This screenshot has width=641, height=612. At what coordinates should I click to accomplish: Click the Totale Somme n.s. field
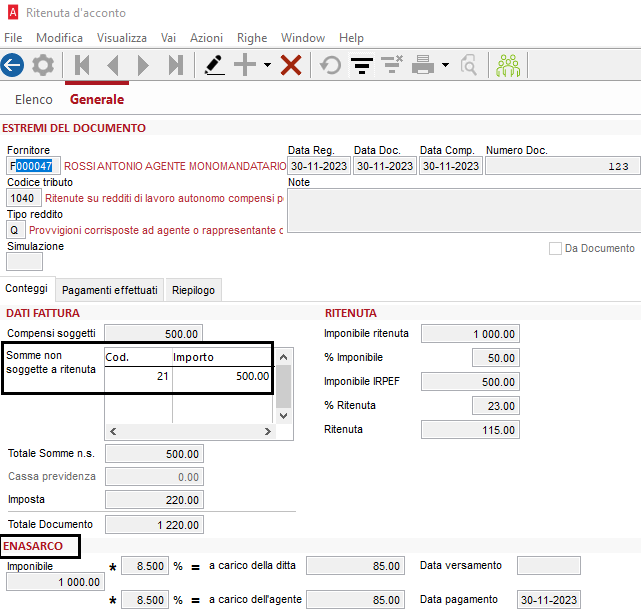pos(154,454)
